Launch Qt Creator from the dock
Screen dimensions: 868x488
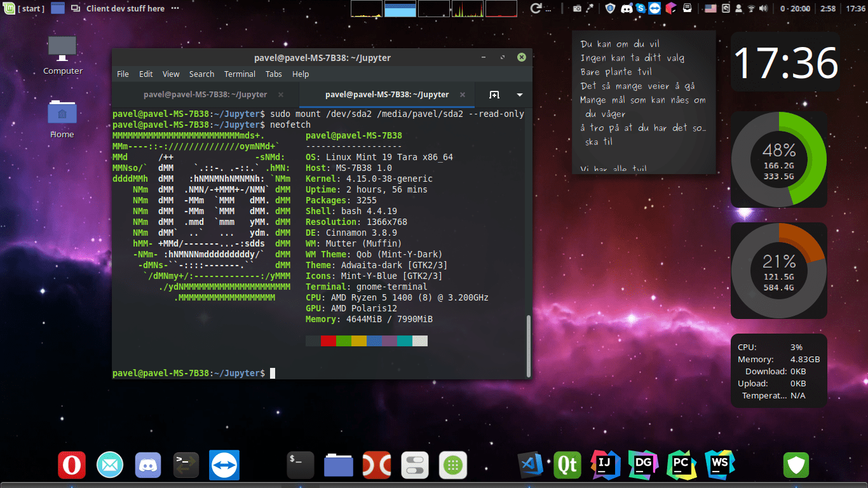click(x=567, y=465)
